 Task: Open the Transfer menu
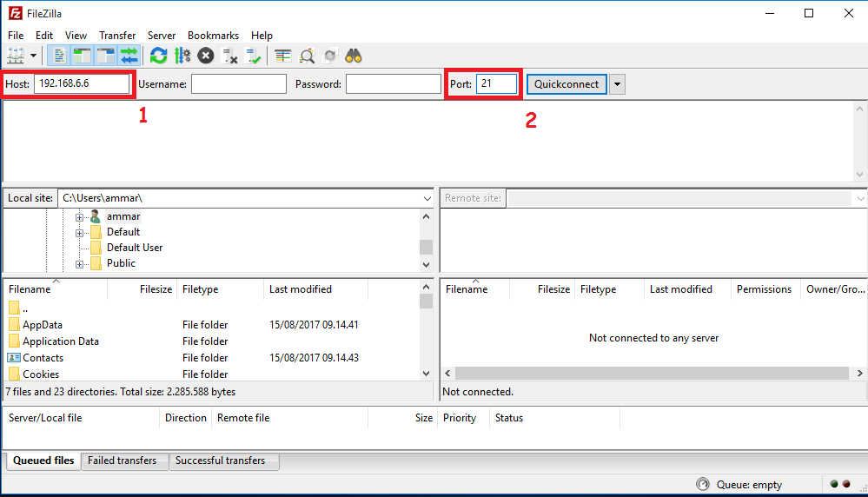(117, 36)
